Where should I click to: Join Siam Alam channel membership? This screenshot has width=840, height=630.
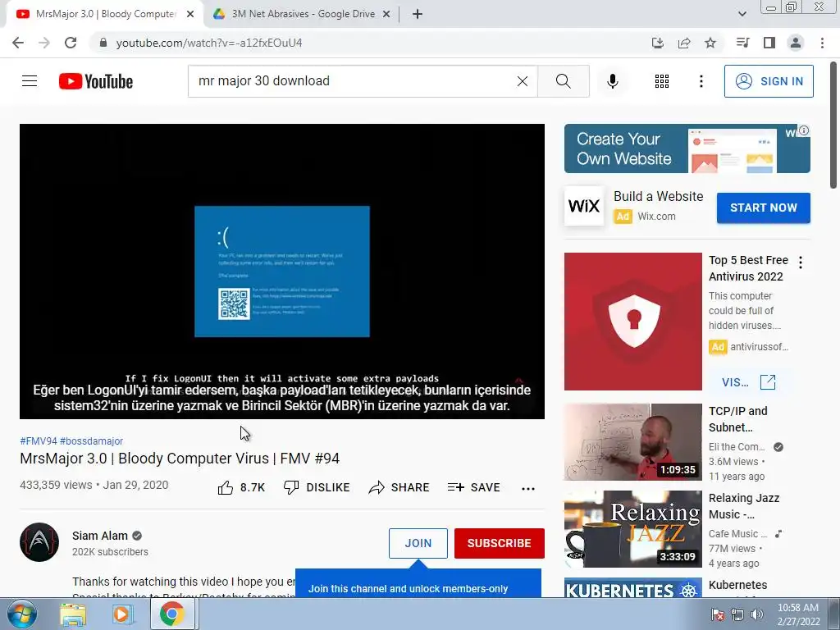[418, 543]
